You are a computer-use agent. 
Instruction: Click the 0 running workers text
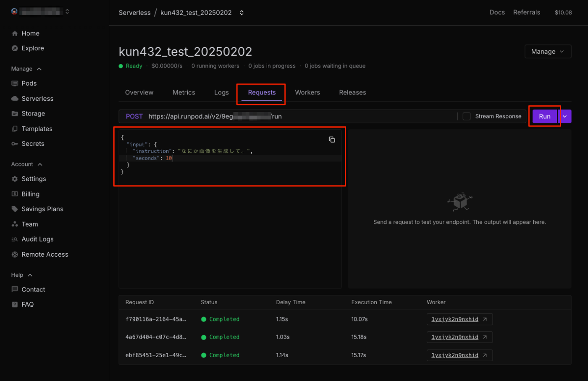(x=215, y=66)
